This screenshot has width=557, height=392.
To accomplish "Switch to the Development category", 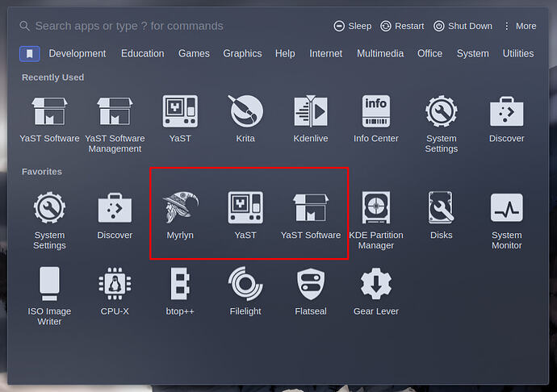I will point(77,53).
